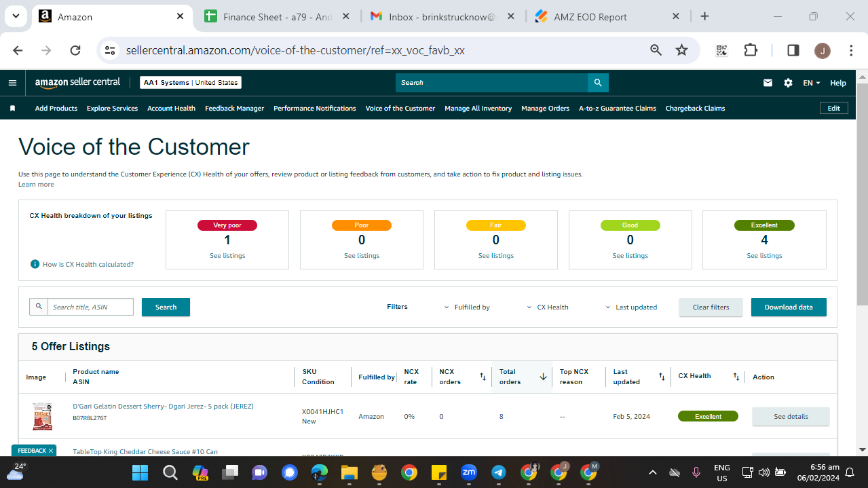Viewport: 868px width, 488px height.
Task: Open the Chrome tab search dropdown arrow
Action: (x=15, y=16)
